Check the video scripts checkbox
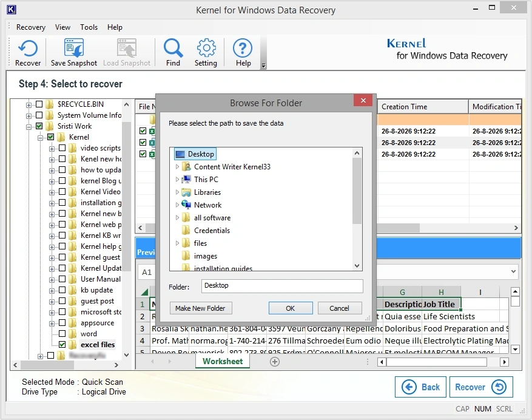This screenshot has height=420, width=532. (x=62, y=148)
